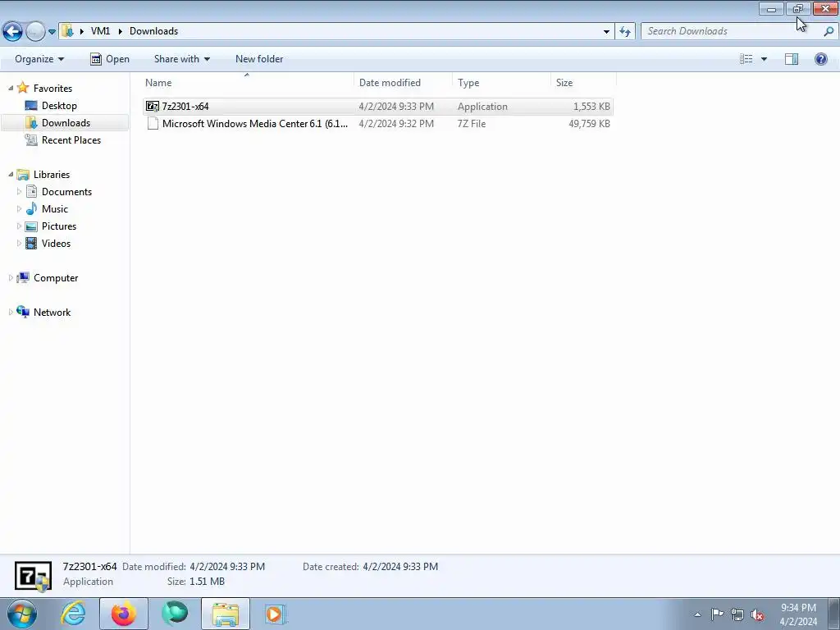The height and width of the screenshot is (630, 840).
Task: Refresh the Downloads folder view
Action: click(625, 32)
